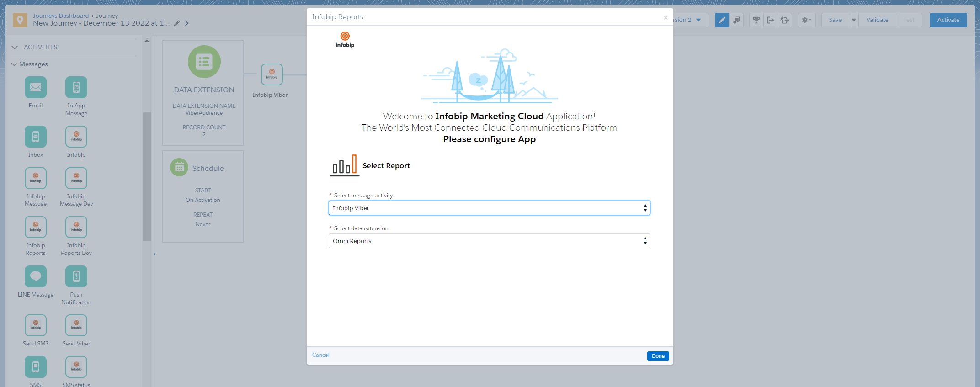Toggle the edit mode pencil button

(722, 20)
